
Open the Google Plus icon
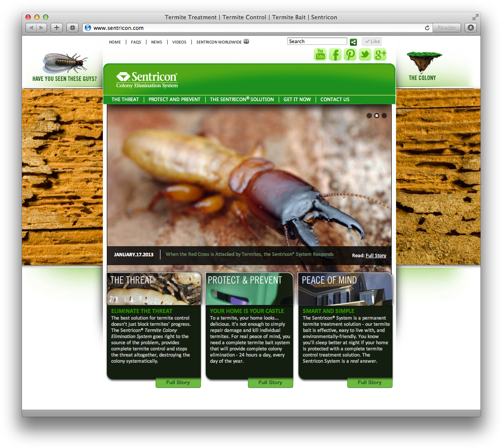point(380,54)
